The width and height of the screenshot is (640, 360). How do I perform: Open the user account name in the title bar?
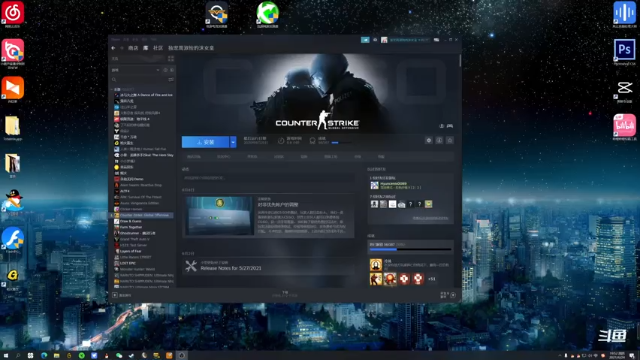coord(409,40)
